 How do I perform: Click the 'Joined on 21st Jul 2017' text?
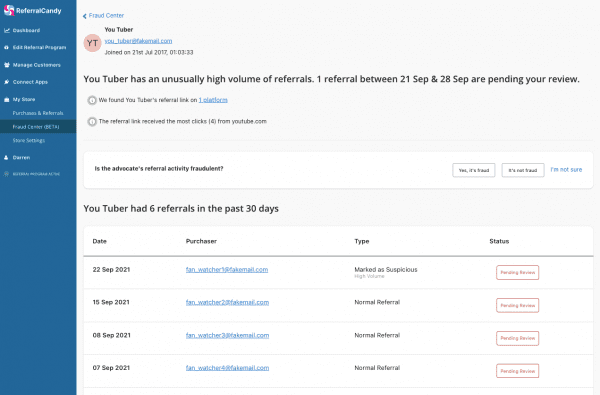pyautogui.click(x=149, y=52)
